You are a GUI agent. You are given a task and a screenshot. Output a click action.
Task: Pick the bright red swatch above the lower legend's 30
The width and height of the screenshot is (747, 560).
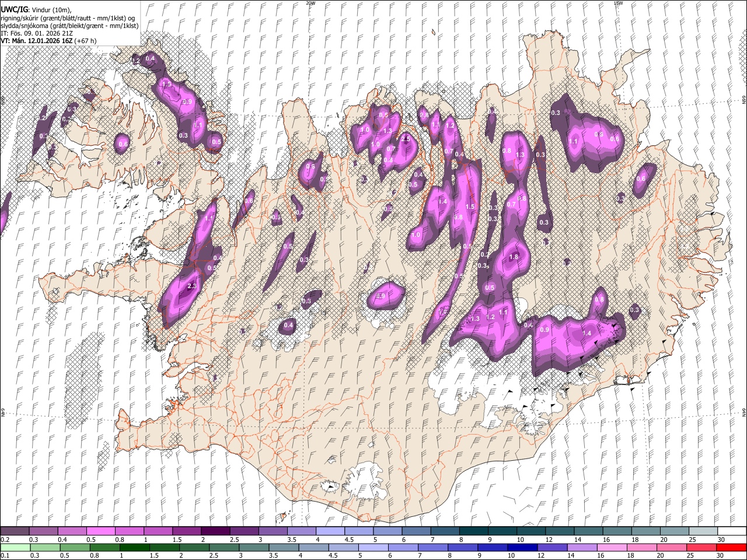(x=731, y=547)
